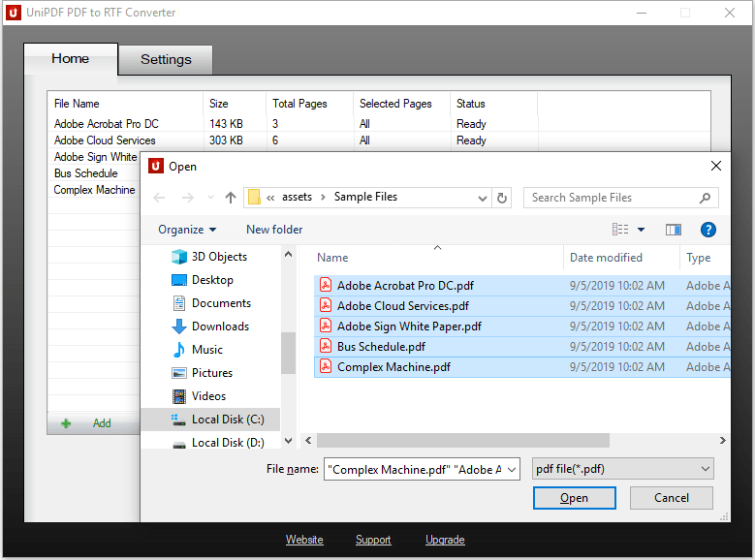Click the Upgrade link
755x560 pixels.
[x=445, y=540]
